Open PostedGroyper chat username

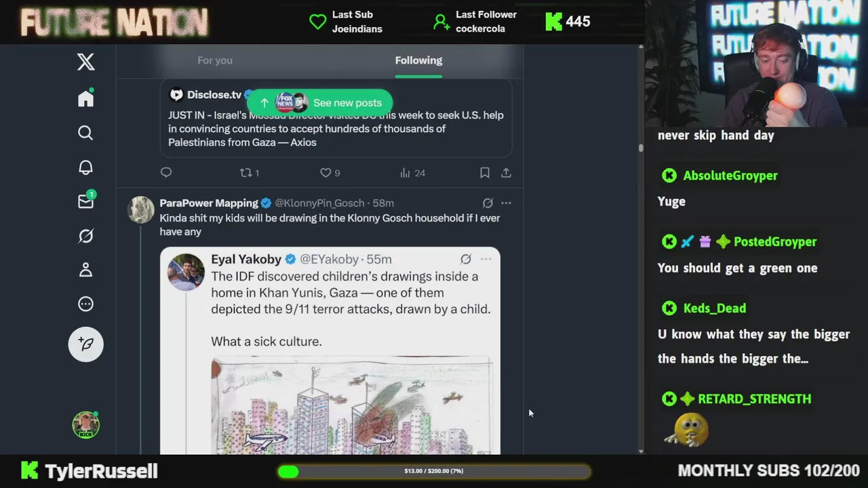click(x=775, y=241)
